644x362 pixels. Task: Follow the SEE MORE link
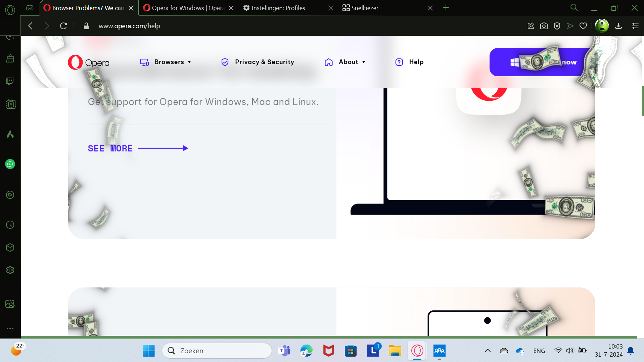click(138, 148)
